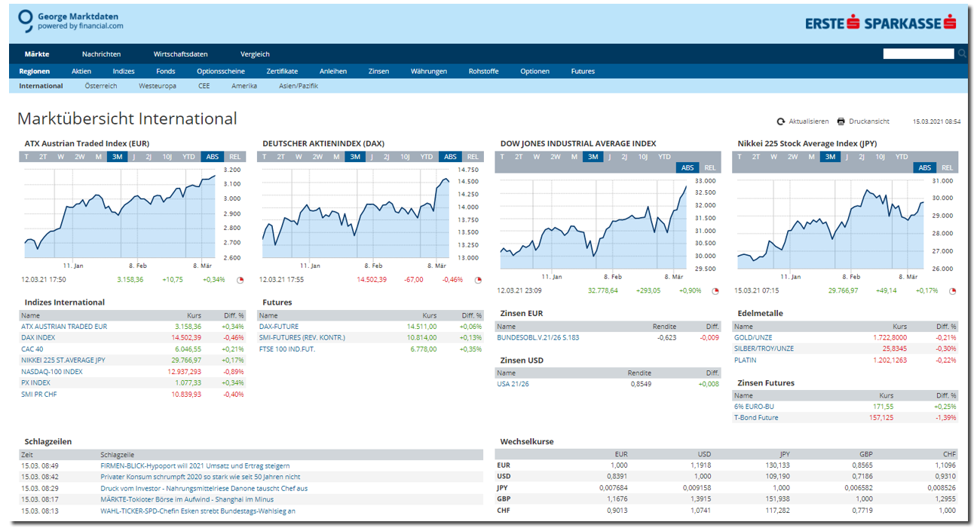
Task: Select ABS mode on the DAX chart
Action: pos(450,157)
